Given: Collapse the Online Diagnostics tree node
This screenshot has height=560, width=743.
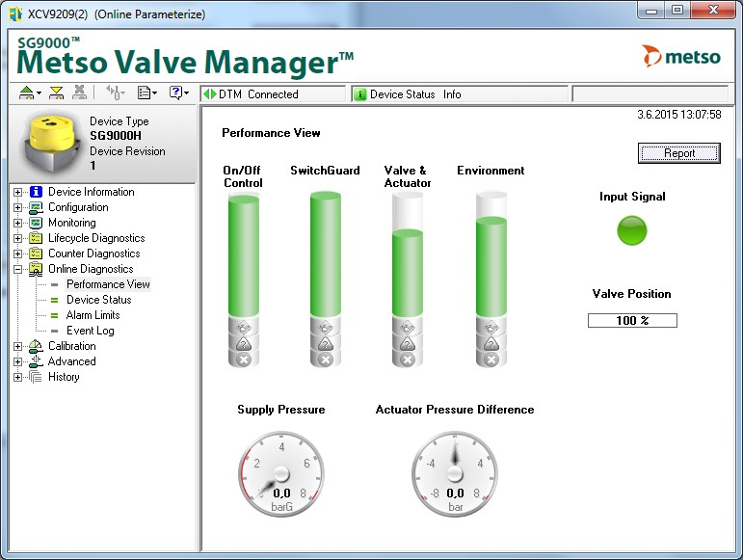Looking at the screenshot, I should coord(17,269).
